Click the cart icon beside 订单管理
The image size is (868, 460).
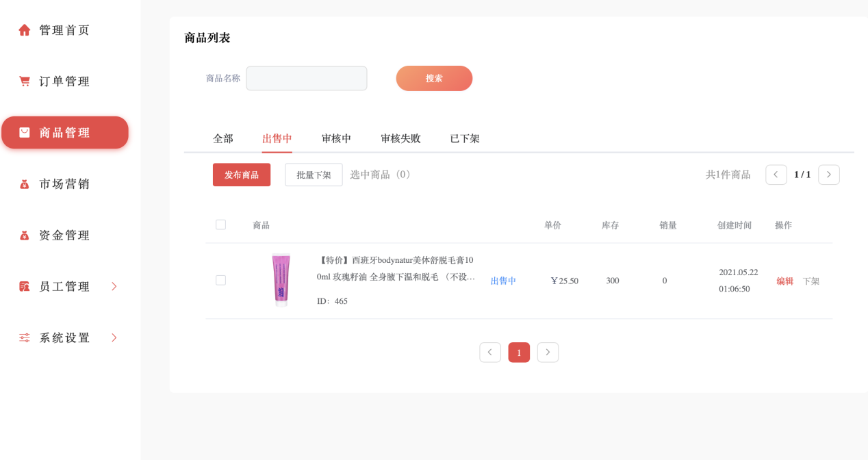click(x=25, y=81)
